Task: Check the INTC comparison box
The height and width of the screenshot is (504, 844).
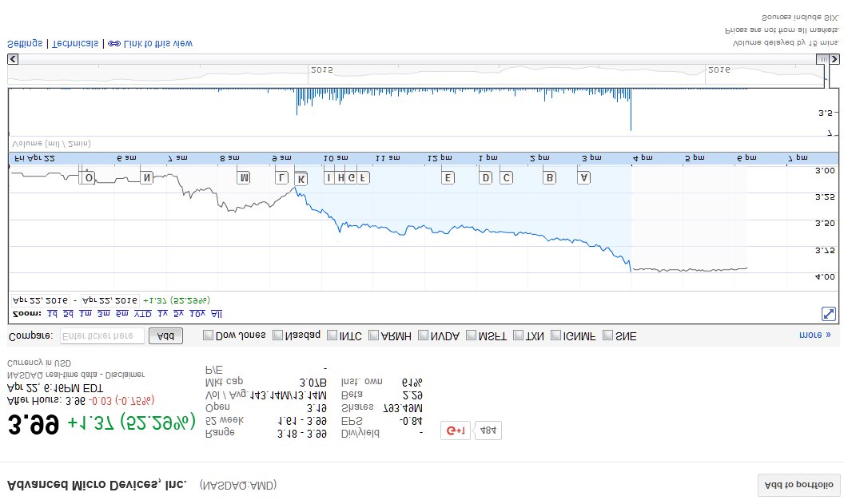Action: [332, 335]
